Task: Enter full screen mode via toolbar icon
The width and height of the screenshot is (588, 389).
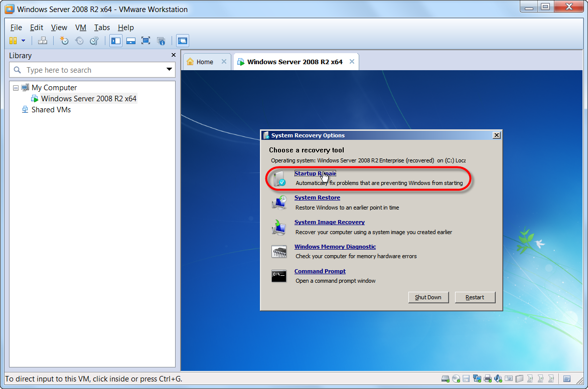Action: click(145, 41)
